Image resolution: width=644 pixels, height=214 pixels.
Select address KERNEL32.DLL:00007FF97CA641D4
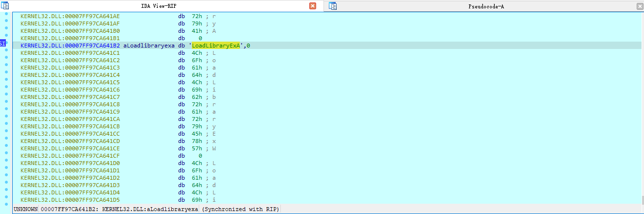coord(70,192)
